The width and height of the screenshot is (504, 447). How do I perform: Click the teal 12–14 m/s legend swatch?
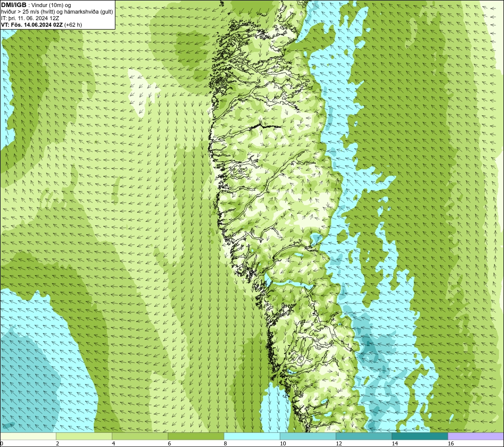pyautogui.click(x=364, y=436)
